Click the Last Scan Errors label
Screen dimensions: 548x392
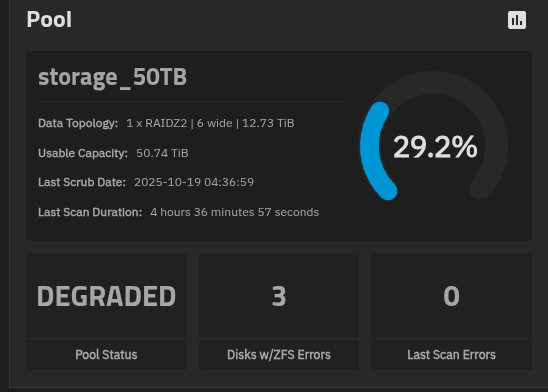(451, 355)
